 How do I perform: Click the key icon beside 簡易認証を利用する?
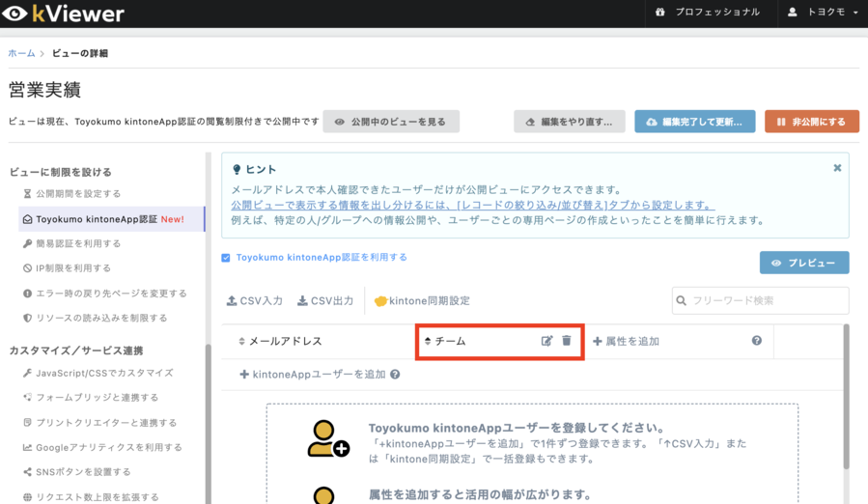pos(27,243)
